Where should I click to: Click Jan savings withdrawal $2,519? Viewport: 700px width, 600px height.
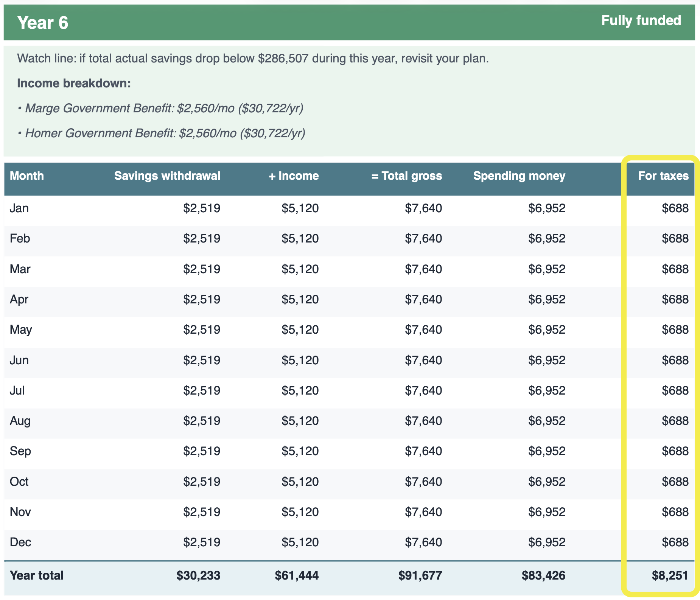(x=202, y=208)
